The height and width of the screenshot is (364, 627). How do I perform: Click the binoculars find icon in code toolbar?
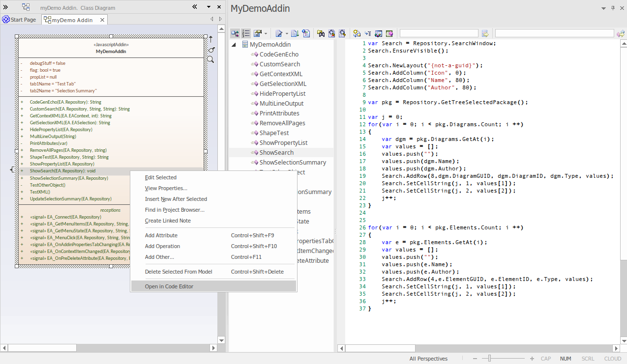[x=321, y=33]
